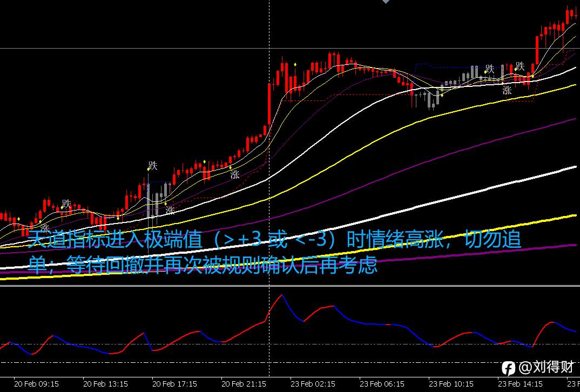The height and width of the screenshot is (392, 580).
Task: Click the 23 Feb 02:15 time label
Action: (x=313, y=384)
